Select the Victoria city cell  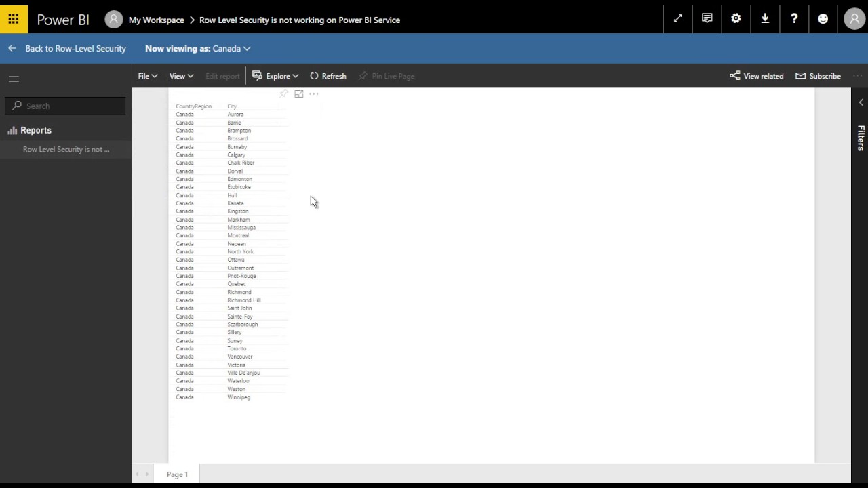tap(237, 365)
